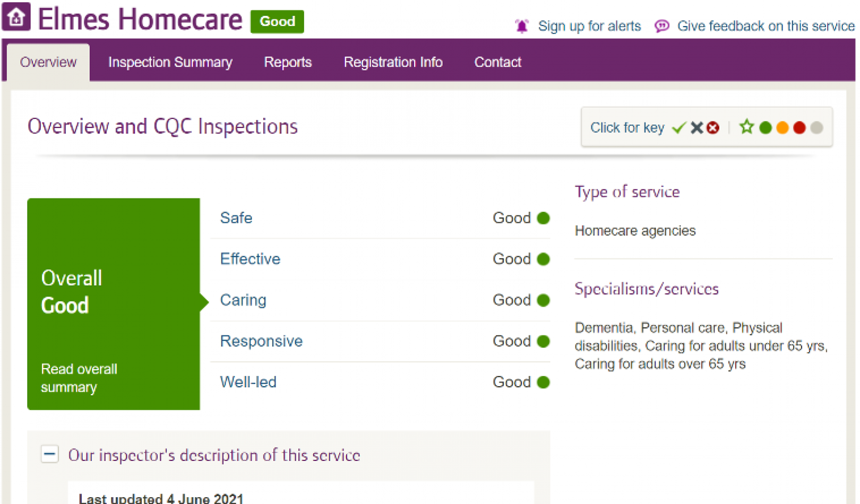Click the star outline key icon
The image size is (860, 504).
coord(746,127)
